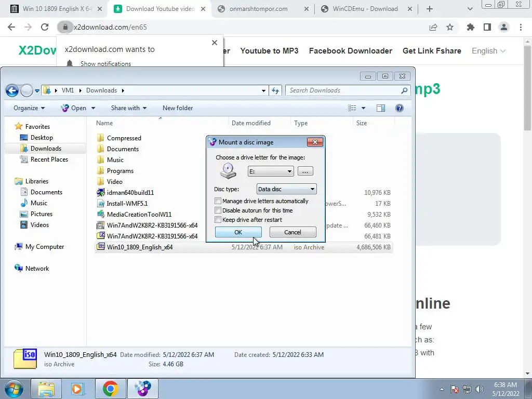This screenshot has height=399, width=532.
Task: Sort by the Name column header
Action: pyautogui.click(x=104, y=123)
